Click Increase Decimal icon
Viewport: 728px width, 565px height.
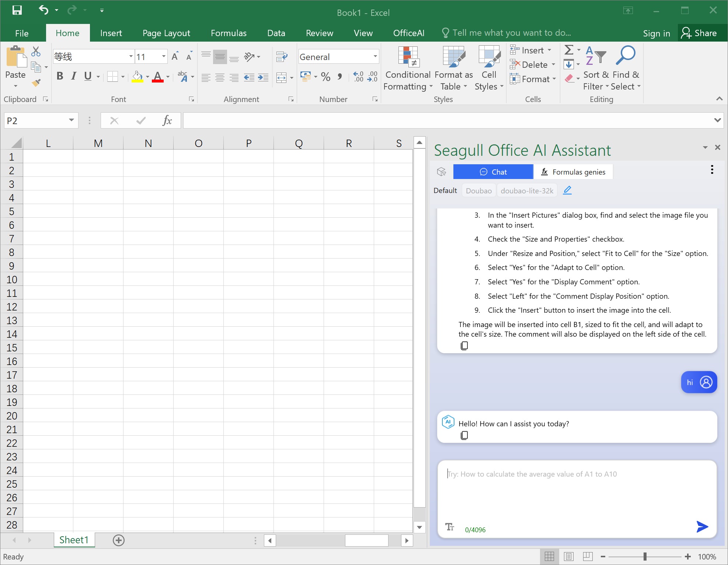click(358, 77)
